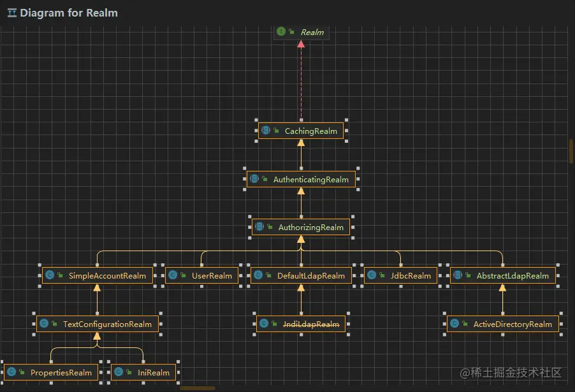Click the DefaultLdapRealm node

tap(301, 276)
